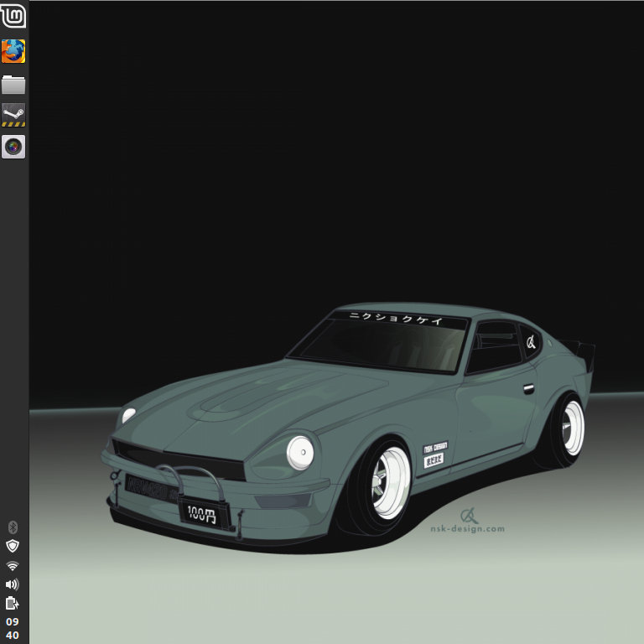Click empty space in the left panel

13,335
